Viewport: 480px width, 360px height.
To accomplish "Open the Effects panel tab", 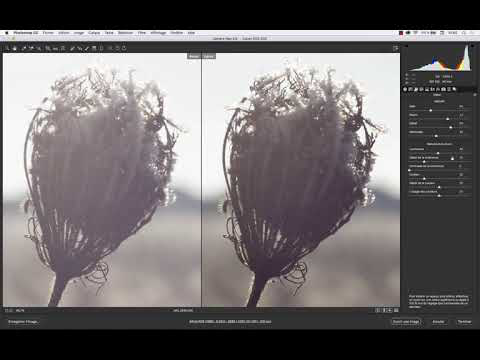I will click(438, 89).
